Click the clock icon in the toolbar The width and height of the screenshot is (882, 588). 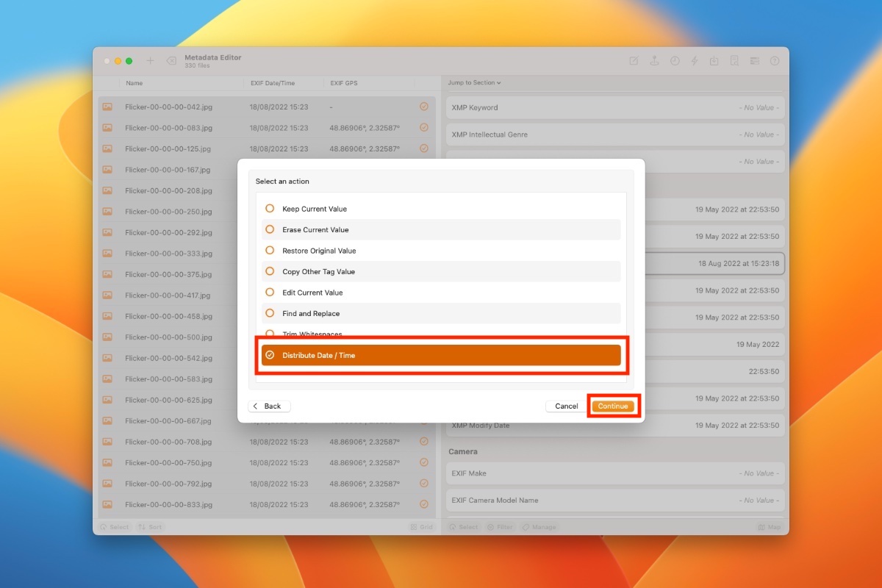tap(675, 61)
